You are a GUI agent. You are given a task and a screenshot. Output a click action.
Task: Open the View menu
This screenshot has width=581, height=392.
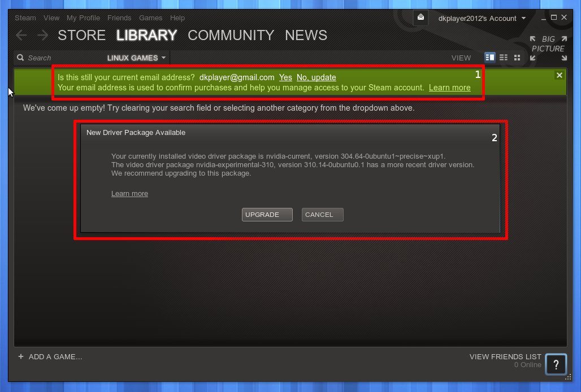pos(51,18)
